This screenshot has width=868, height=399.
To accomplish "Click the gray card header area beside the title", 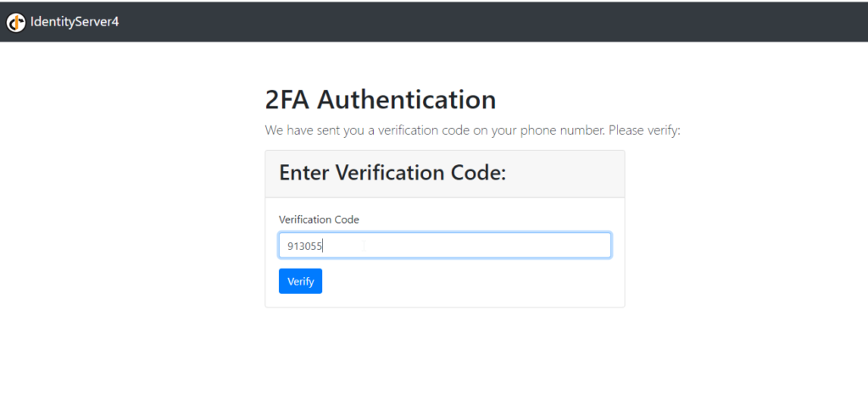I will point(565,174).
